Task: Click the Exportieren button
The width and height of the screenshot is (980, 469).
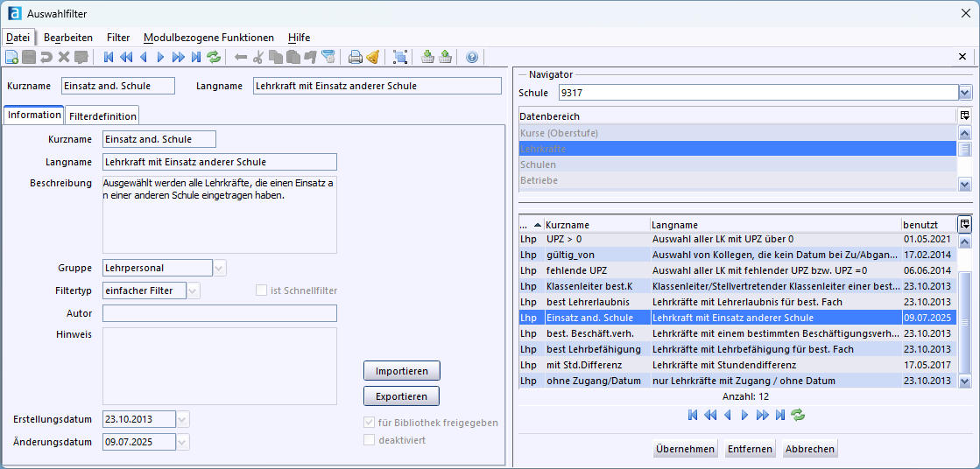Action: pyautogui.click(x=401, y=396)
